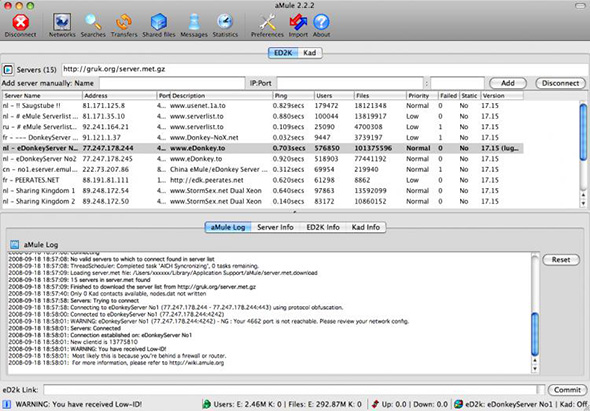Click the toolbar toggle pill in title bar

pyautogui.click(x=581, y=5)
